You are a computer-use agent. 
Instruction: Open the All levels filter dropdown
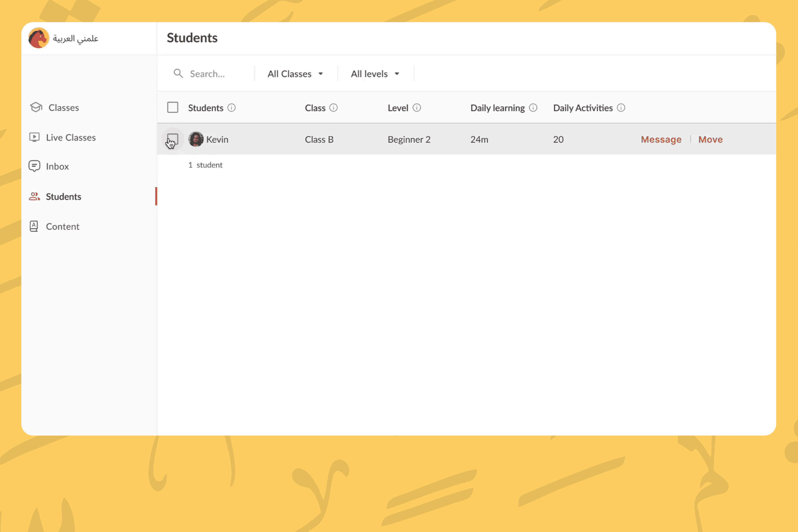coord(375,74)
